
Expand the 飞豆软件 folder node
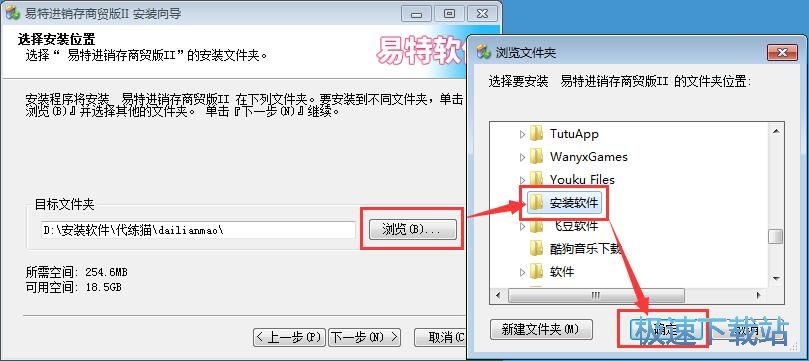pyautogui.click(x=522, y=226)
